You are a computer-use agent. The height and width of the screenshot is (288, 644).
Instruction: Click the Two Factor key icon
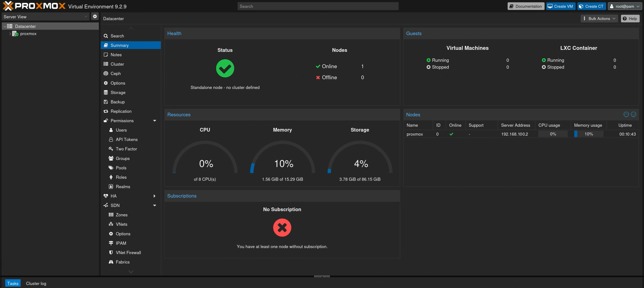click(111, 149)
